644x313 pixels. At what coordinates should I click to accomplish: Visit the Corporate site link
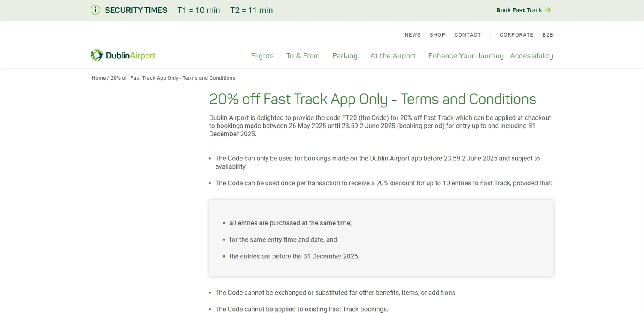click(516, 35)
